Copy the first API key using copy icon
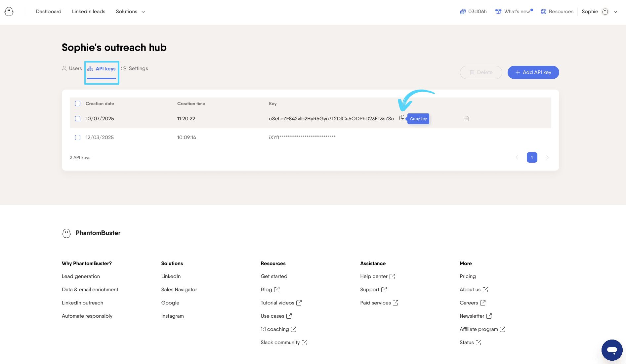Screen dimensions: 626x364 tap(401, 118)
